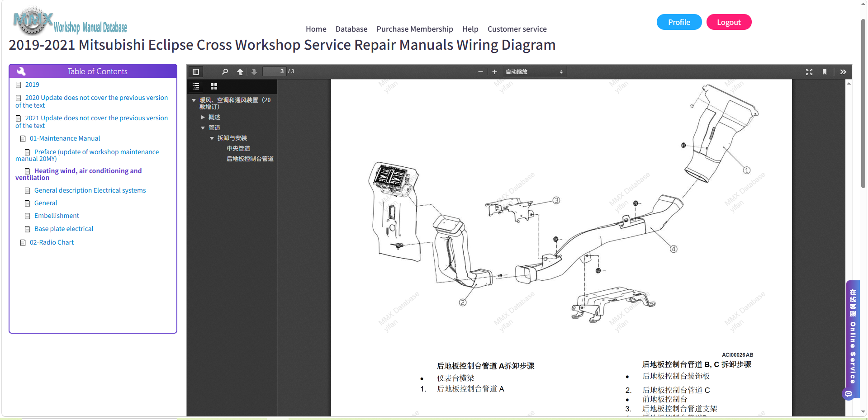Toggle the PDF sidebar panel
Screen dimensions: 868x420
pyautogui.click(x=196, y=71)
